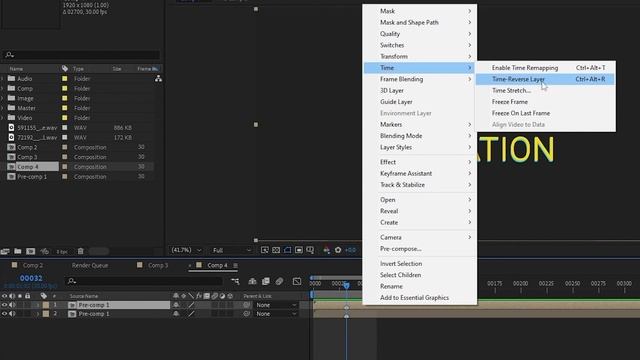
Task: Open the Comp 4 tab panel menu
Action: [235, 265]
